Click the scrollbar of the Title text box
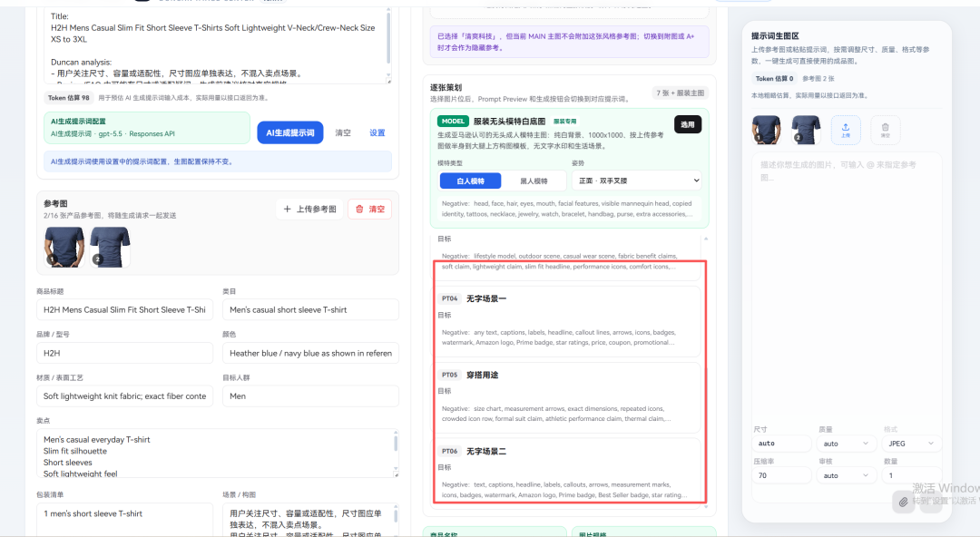Image resolution: width=980 pixels, height=537 pixels. coord(388,37)
